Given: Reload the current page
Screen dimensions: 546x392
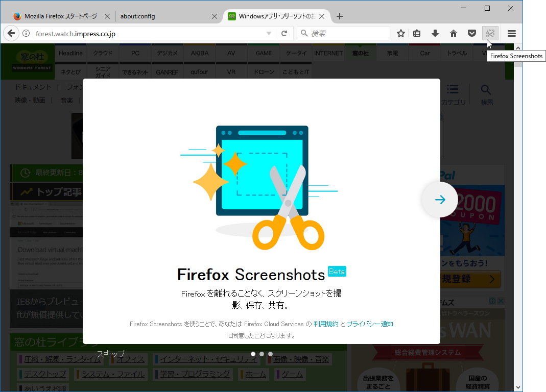Looking at the screenshot, I should (284, 33).
